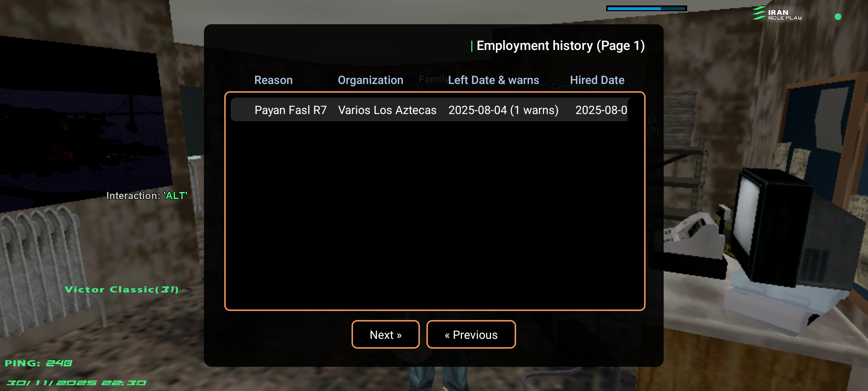Click the green bar beside Employment history title
The height and width of the screenshot is (391, 868).
472,46
